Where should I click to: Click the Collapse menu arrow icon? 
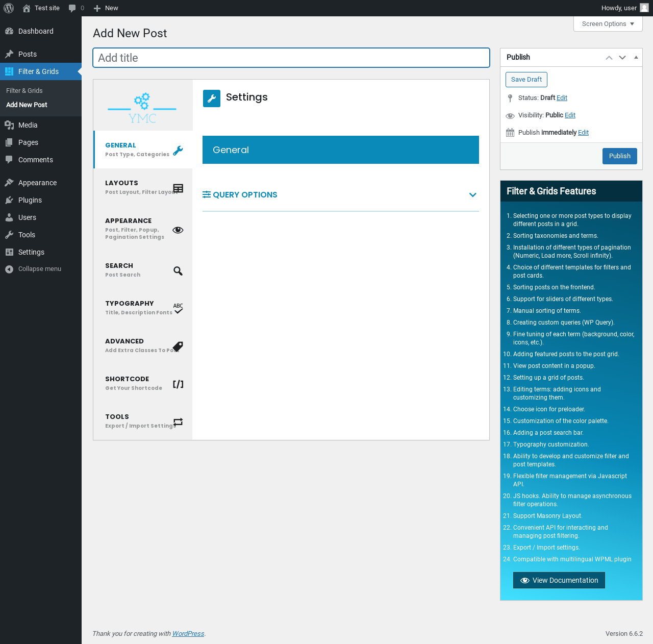point(9,269)
